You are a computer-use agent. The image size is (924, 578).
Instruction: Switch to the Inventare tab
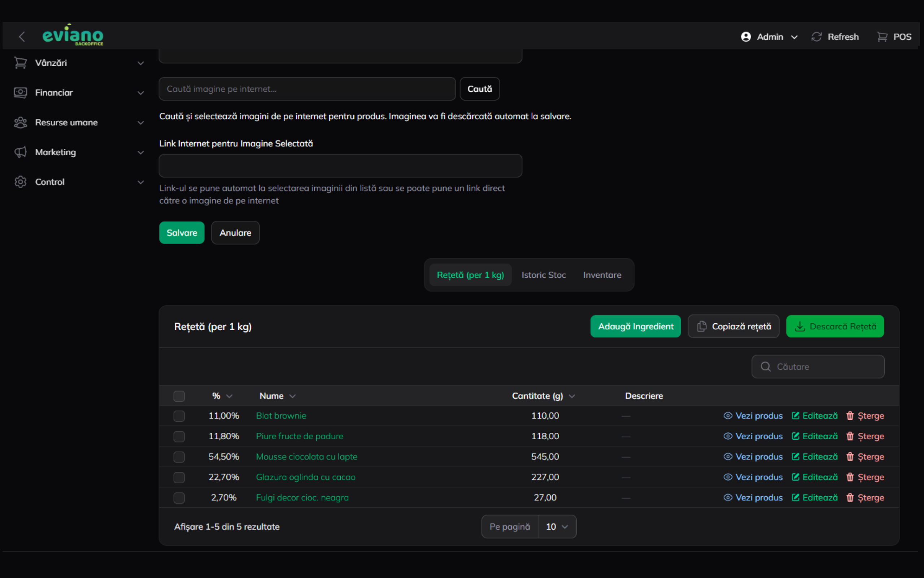602,275
